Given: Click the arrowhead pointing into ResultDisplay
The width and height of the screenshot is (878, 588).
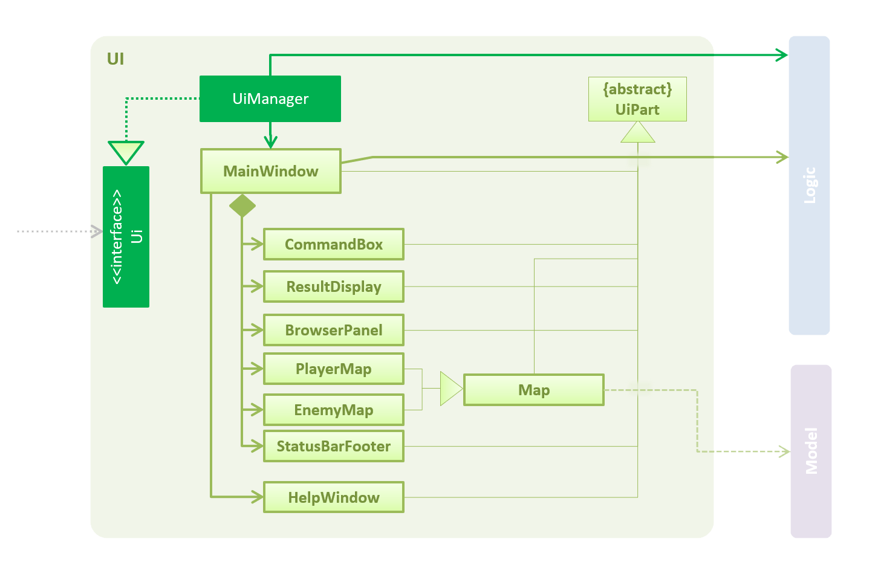Looking at the screenshot, I should tap(258, 286).
